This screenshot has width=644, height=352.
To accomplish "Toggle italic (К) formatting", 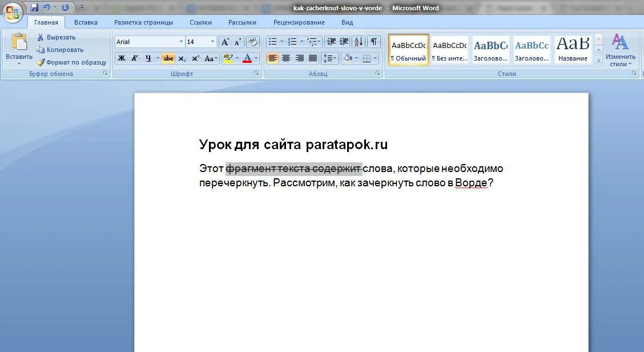I will point(134,58).
